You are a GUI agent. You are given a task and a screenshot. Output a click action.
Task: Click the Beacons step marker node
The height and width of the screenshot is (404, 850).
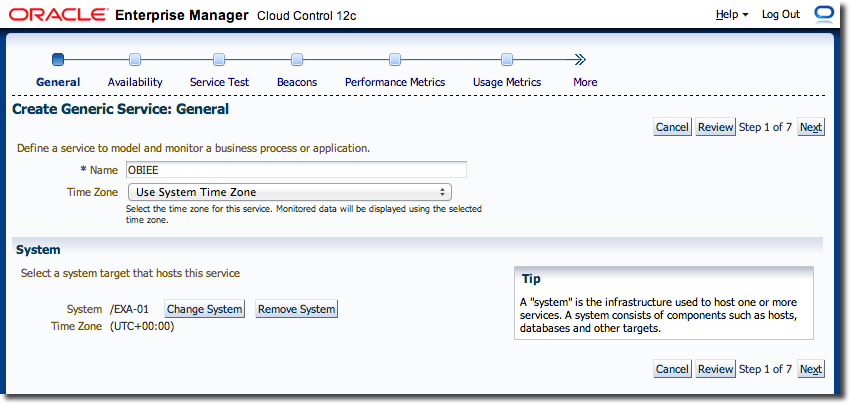[297, 59]
